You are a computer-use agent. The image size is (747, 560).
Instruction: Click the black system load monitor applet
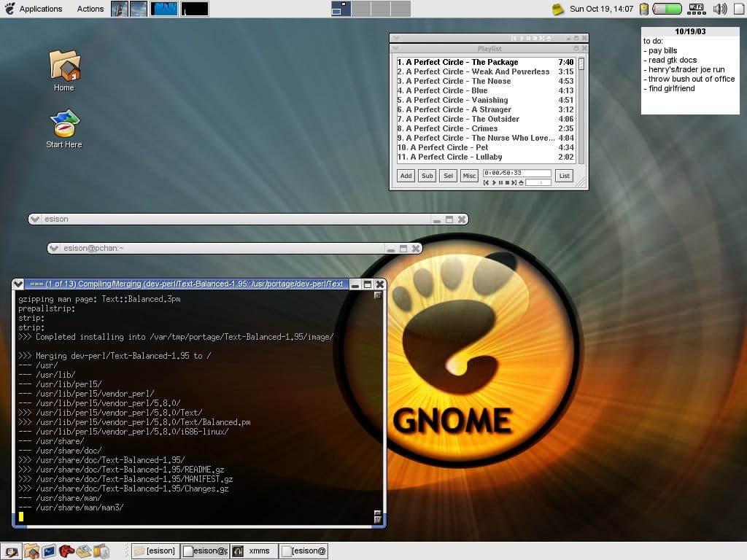coord(195,9)
